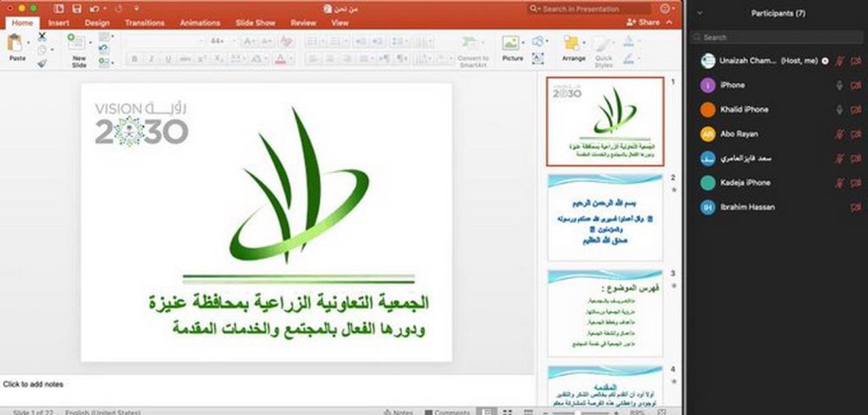Open the Arrange tool
Viewport: 868px width, 415px height.
[x=573, y=44]
